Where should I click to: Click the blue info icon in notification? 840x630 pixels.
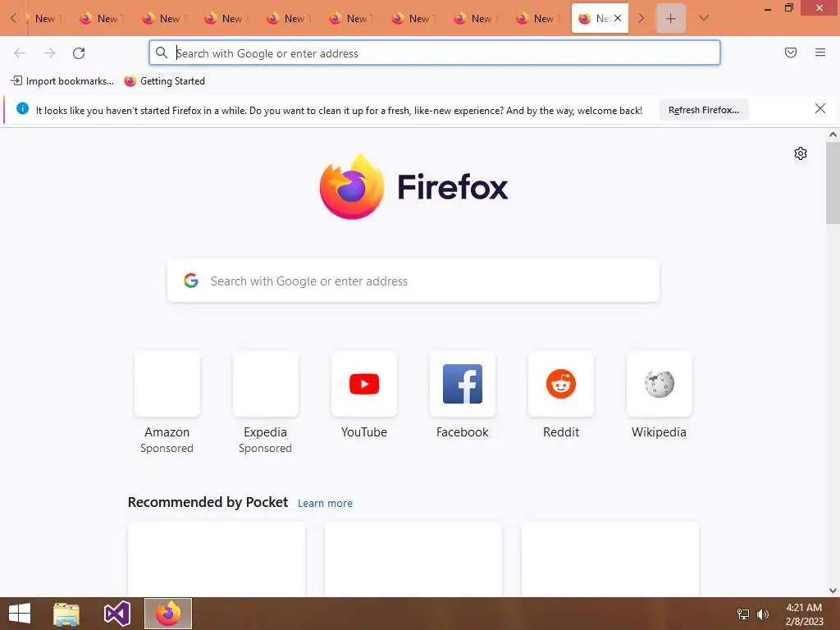[x=22, y=108]
